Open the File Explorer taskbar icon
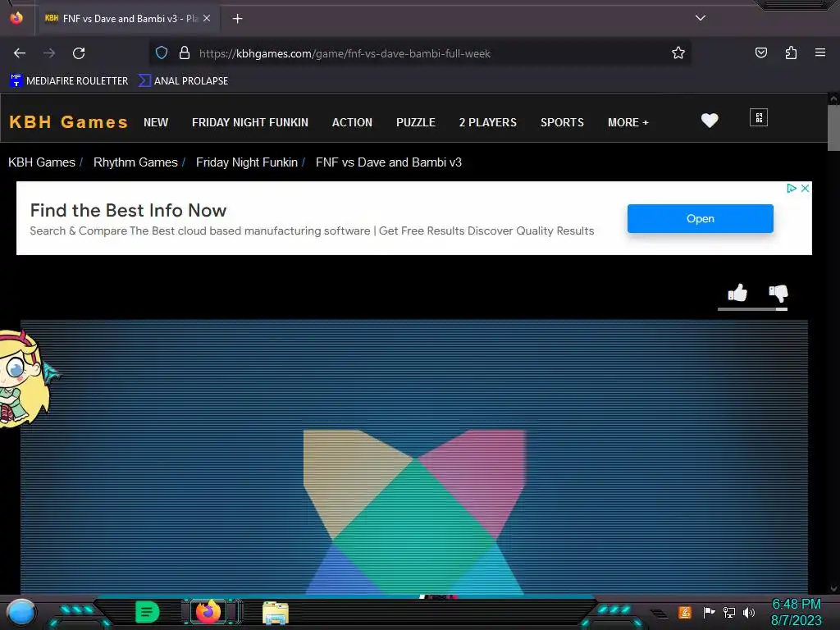Viewport: 840px width, 630px height. click(x=276, y=613)
